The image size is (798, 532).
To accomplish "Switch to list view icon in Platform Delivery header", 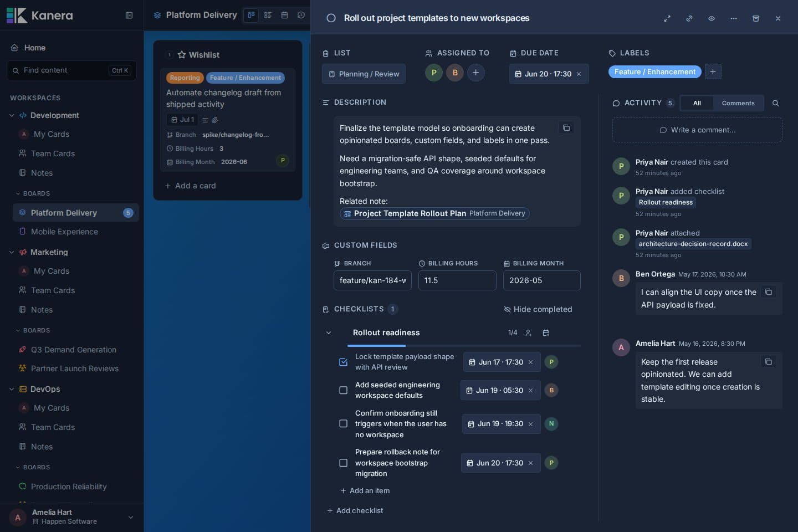I will click(268, 16).
